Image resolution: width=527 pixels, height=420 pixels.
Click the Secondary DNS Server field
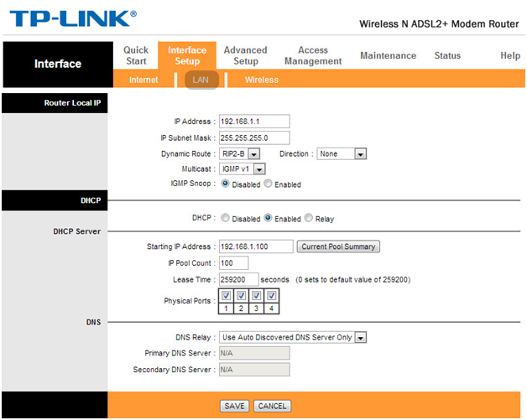tap(254, 370)
